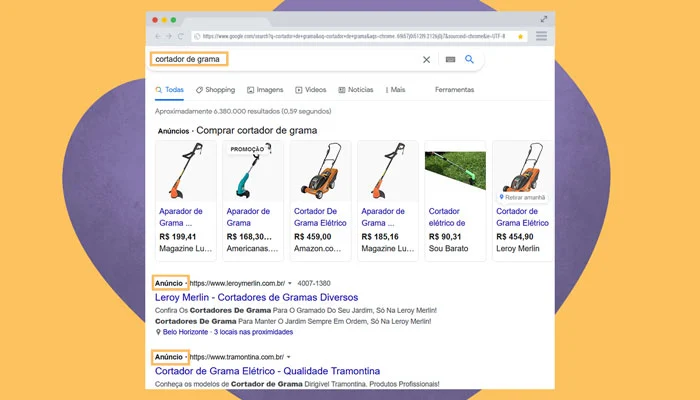The image size is (700, 400).
Task: Open the Mais menu
Action: (x=396, y=90)
